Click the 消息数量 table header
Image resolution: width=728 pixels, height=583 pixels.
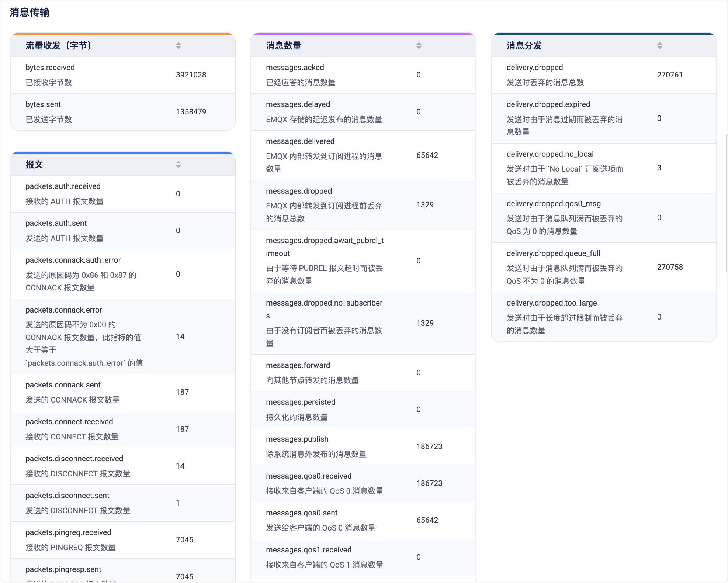tap(284, 46)
